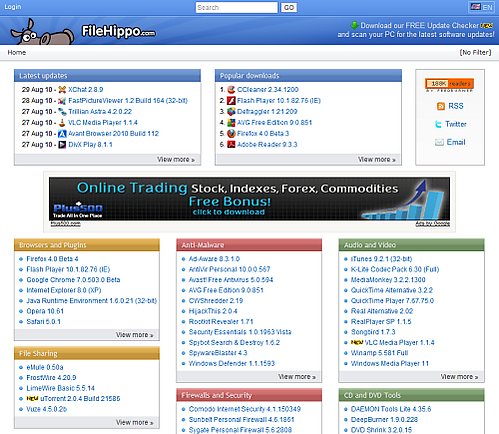The width and height of the screenshot is (499, 434).
Task: Go to the Home breadcrumb
Action: coord(17,53)
